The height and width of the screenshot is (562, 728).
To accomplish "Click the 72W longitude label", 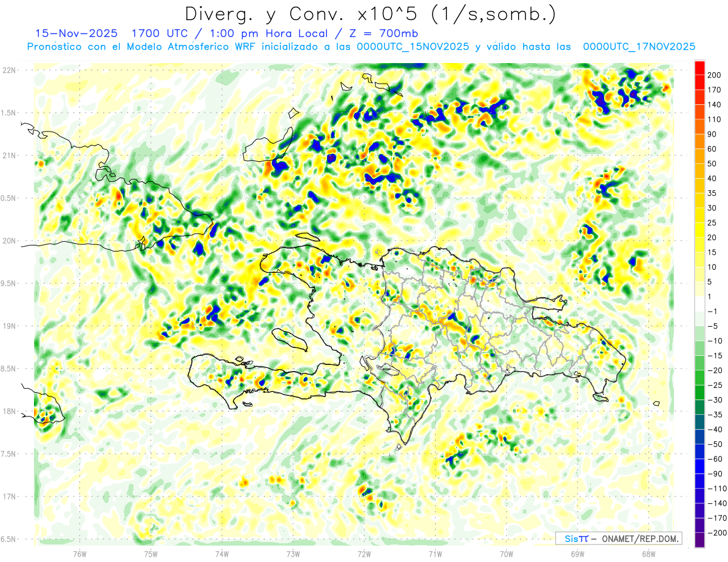I will (364, 553).
